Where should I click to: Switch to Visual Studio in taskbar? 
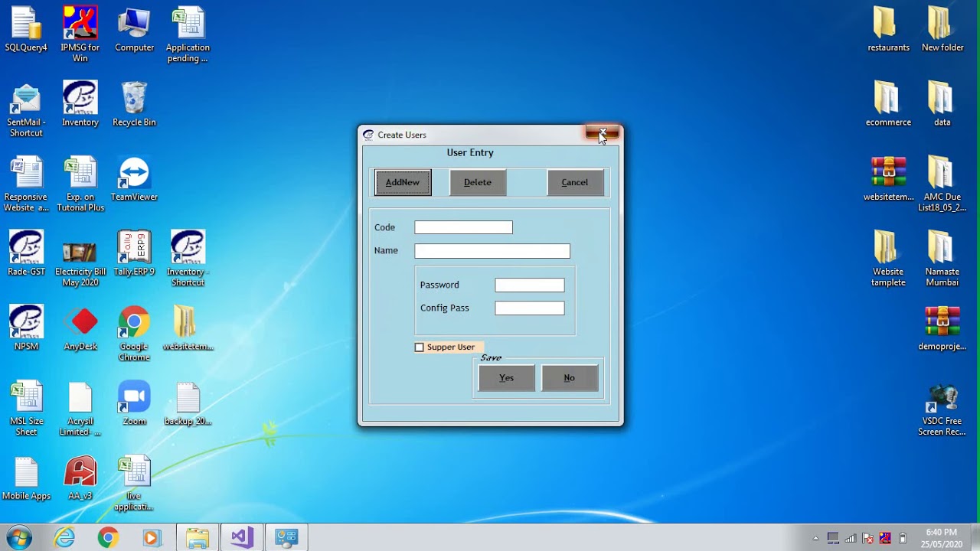point(242,538)
